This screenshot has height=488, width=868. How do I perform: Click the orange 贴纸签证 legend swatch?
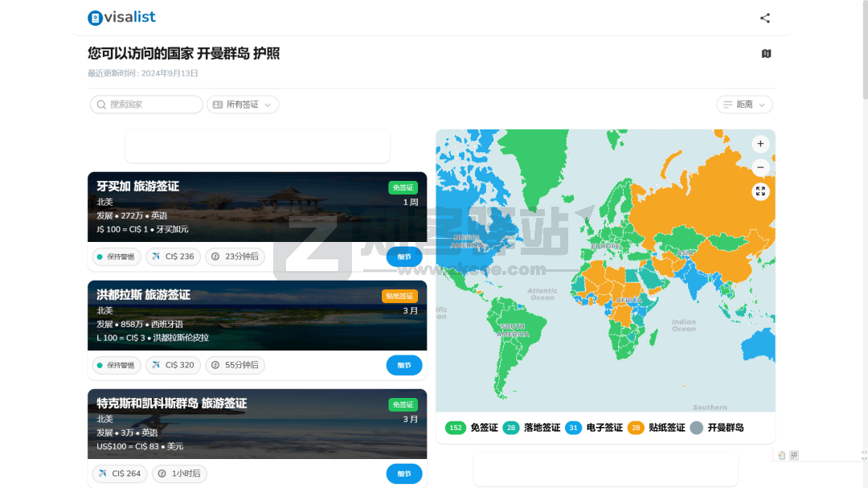pos(636,428)
